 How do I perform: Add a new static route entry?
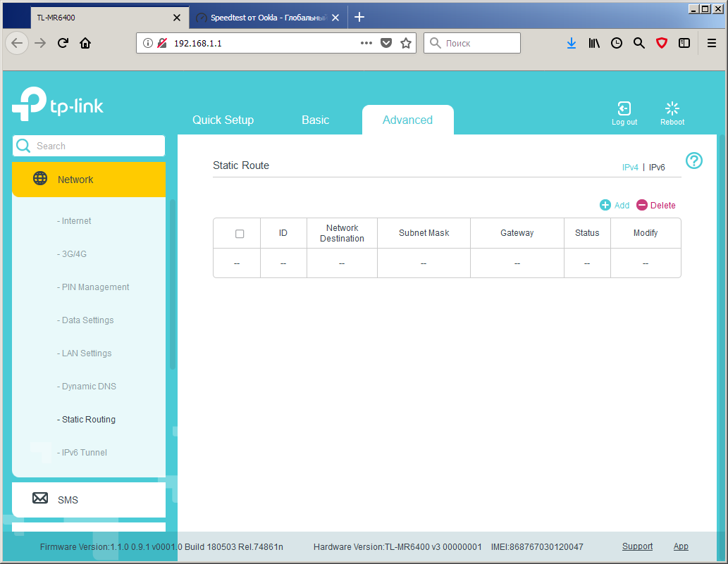click(x=615, y=205)
